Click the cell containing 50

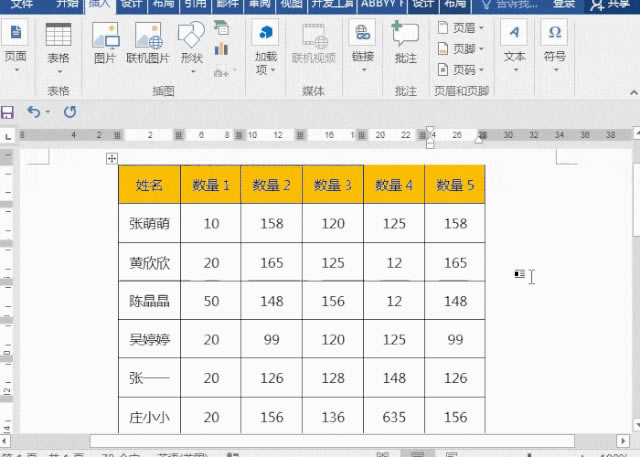[x=211, y=301]
